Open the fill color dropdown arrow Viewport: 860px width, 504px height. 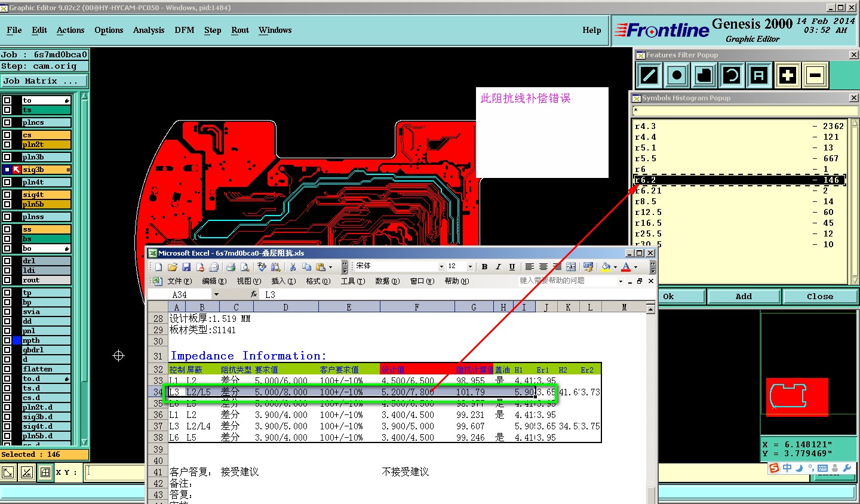(x=615, y=267)
